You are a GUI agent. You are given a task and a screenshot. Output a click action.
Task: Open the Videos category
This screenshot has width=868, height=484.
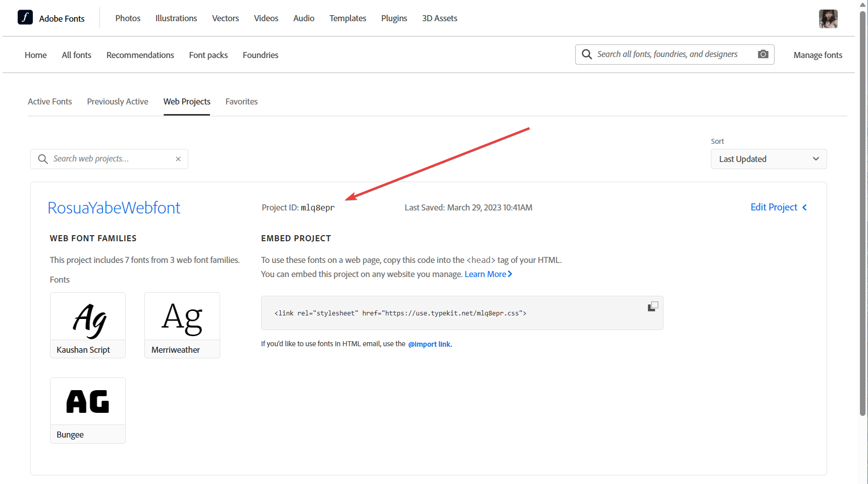coord(266,18)
